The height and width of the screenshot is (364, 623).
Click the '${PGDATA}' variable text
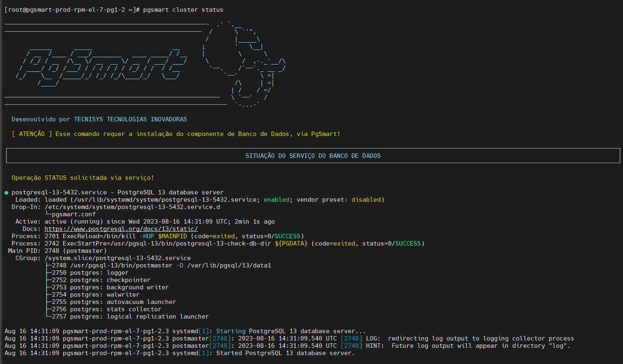[291, 243]
